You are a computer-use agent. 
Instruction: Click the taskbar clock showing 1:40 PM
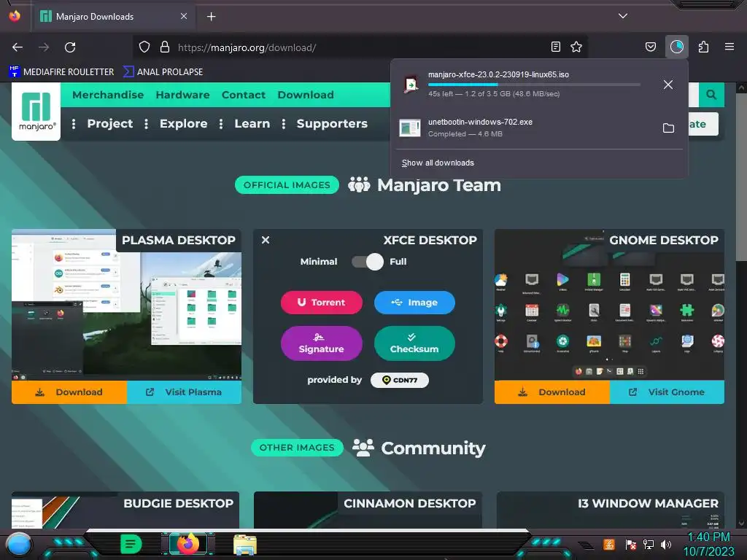pos(709,544)
